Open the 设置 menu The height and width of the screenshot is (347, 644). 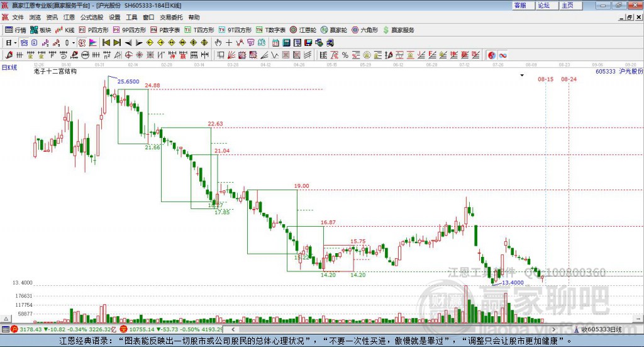click(x=114, y=17)
